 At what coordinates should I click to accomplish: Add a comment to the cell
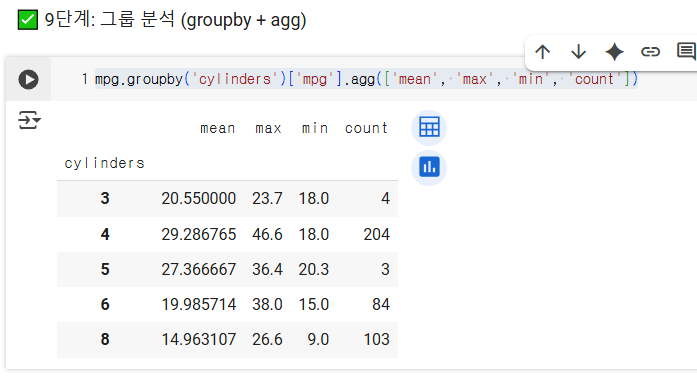click(686, 52)
